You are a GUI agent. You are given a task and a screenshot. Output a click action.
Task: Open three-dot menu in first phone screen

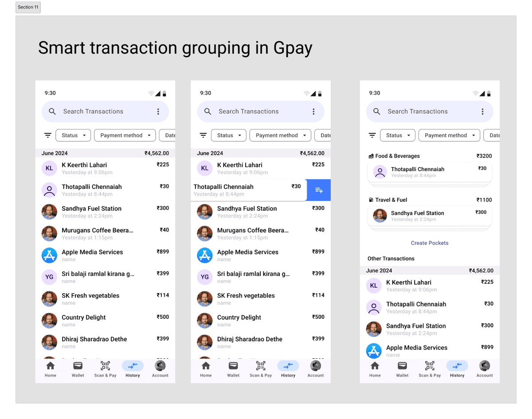pos(158,111)
